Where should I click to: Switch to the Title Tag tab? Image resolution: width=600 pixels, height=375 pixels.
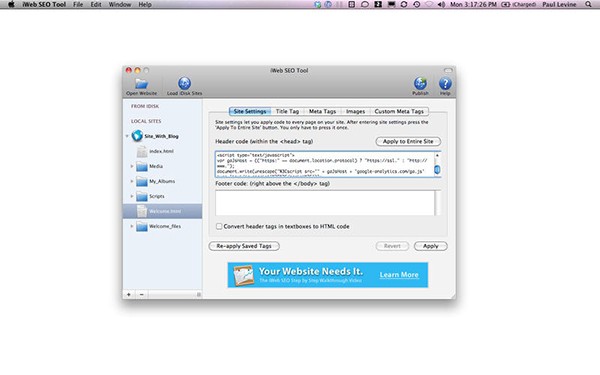click(287, 111)
